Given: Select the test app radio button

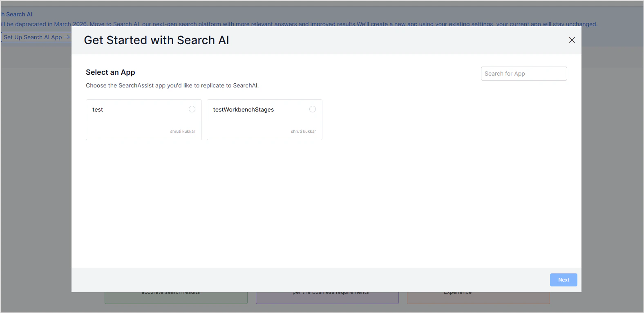Looking at the screenshot, I should pyautogui.click(x=192, y=109).
